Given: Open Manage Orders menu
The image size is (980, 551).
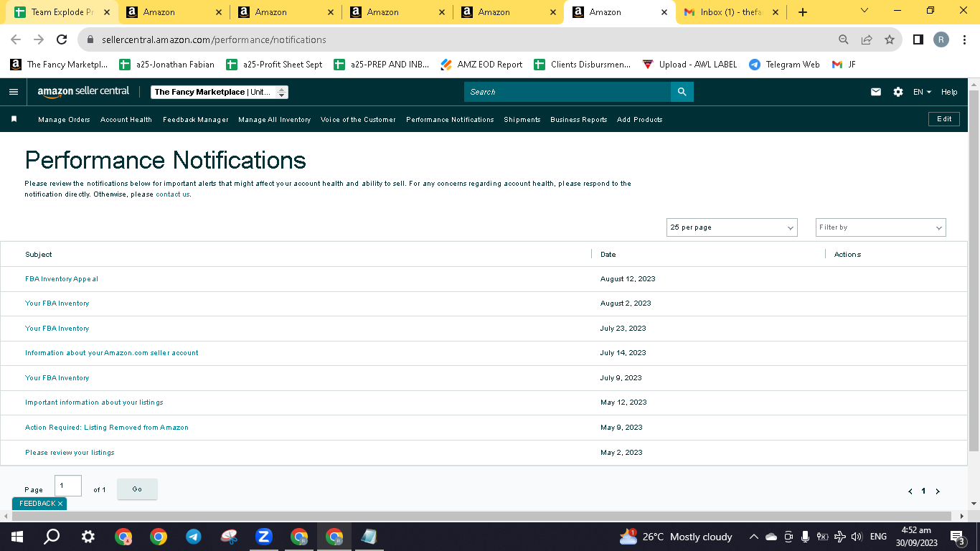Looking at the screenshot, I should pyautogui.click(x=64, y=120).
